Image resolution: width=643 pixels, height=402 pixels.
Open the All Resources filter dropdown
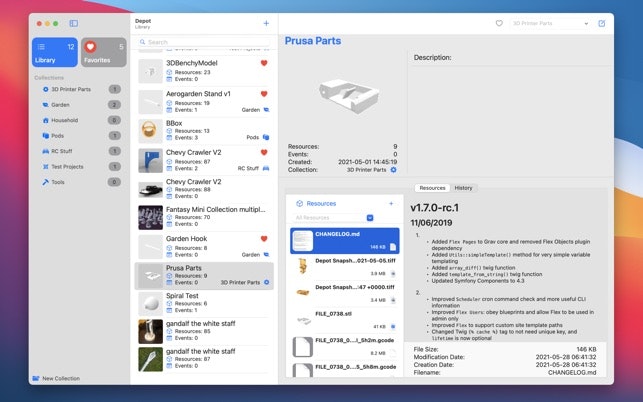tap(370, 218)
